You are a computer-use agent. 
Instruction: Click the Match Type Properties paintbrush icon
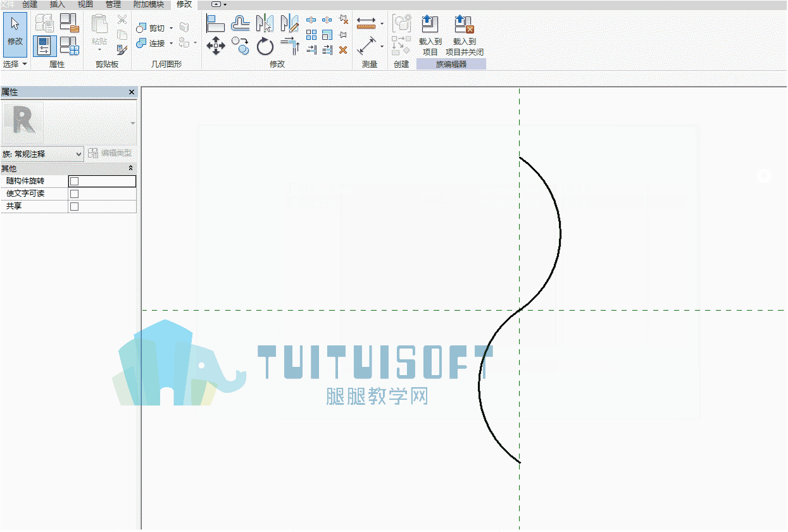[122, 49]
